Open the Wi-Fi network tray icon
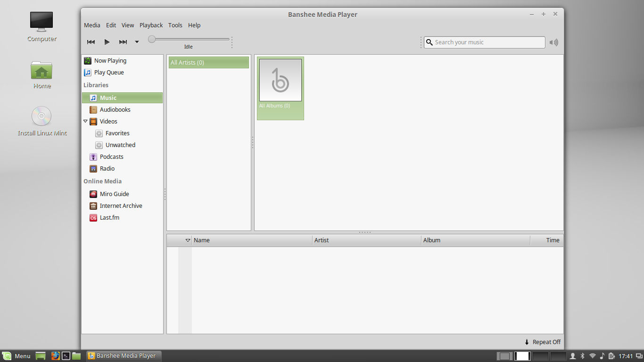The image size is (644, 362). (x=593, y=356)
